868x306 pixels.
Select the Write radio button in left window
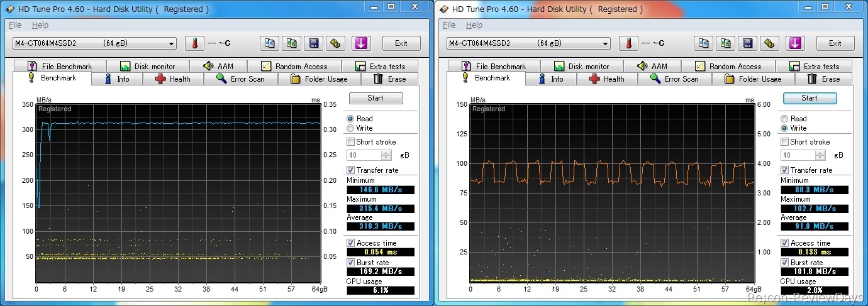350,128
